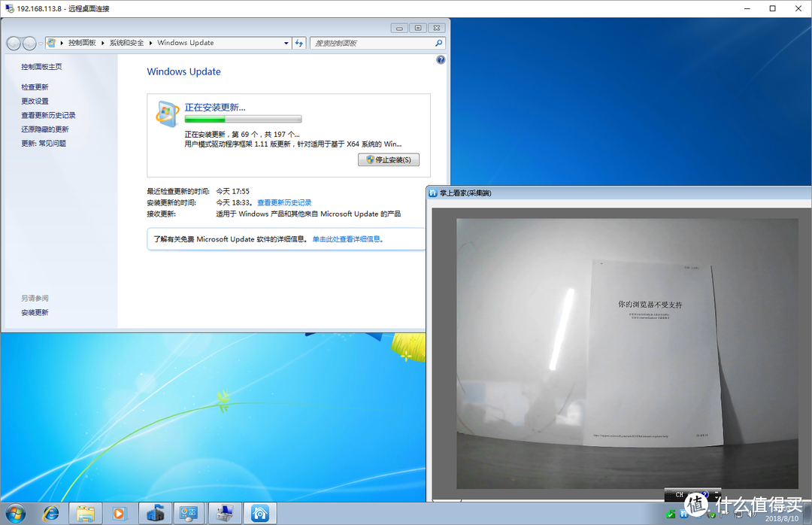Open Windows Explorer from the taskbar

(x=85, y=513)
